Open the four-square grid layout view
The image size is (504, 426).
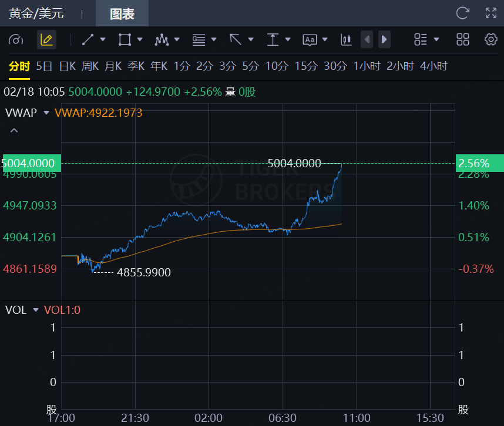click(463, 40)
